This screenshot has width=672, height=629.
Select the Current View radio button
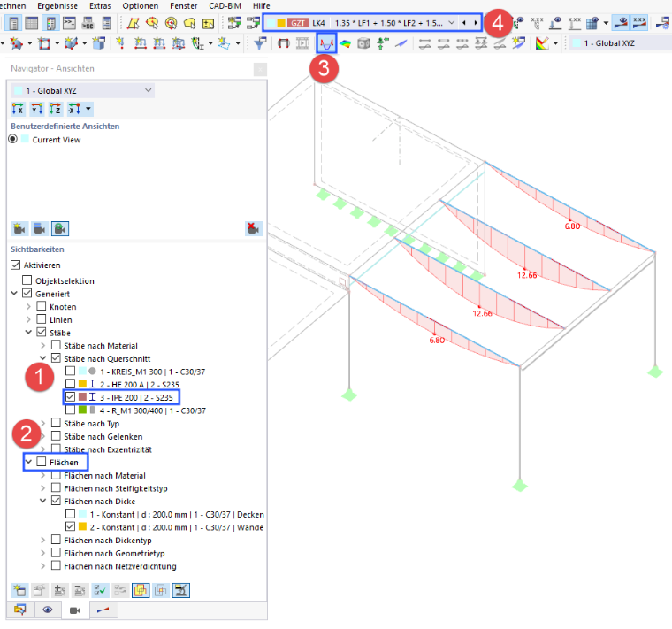13,139
